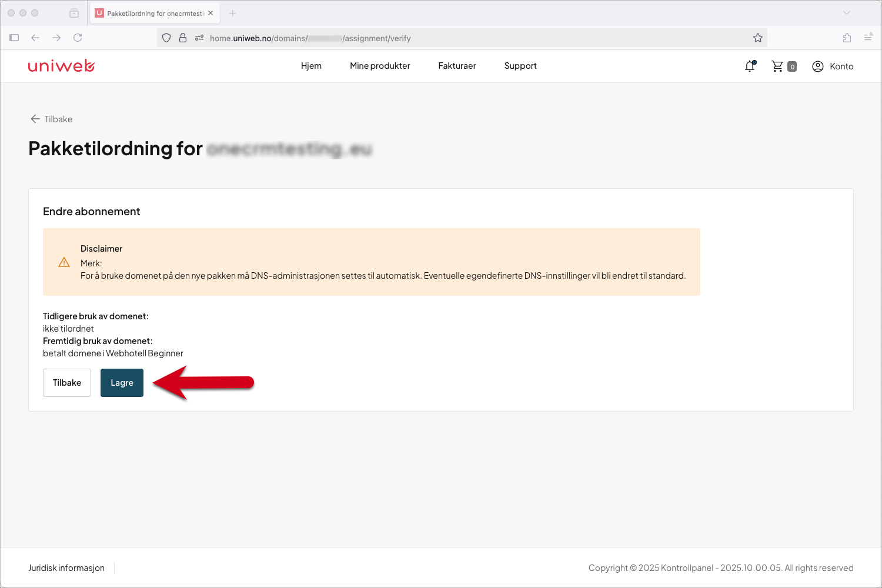This screenshot has width=882, height=588.
Task: Save changes with Lagre
Action: coord(122,383)
